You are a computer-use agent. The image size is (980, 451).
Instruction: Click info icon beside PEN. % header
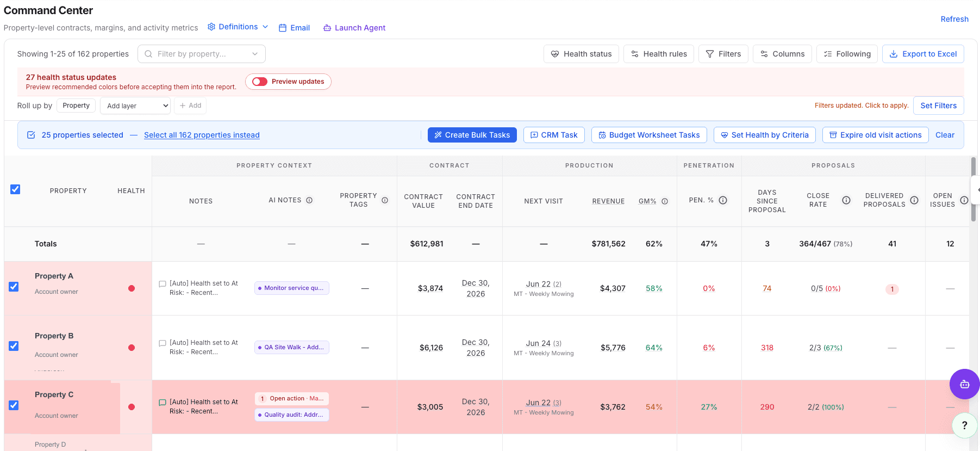tap(723, 200)
